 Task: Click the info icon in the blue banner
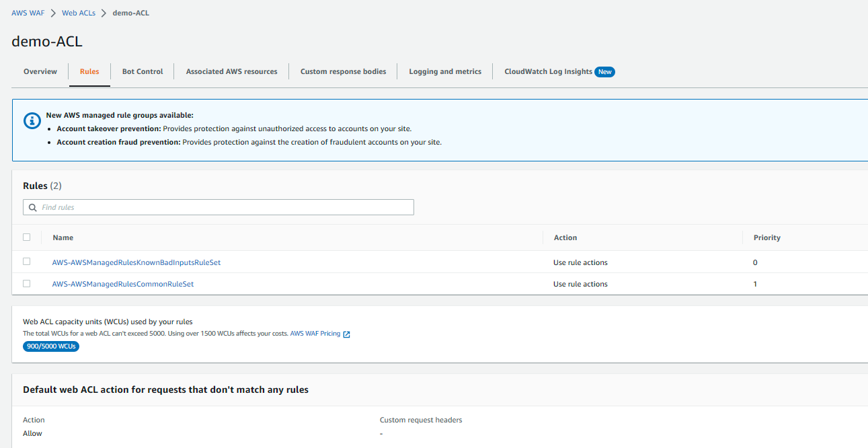pos(32,121)
